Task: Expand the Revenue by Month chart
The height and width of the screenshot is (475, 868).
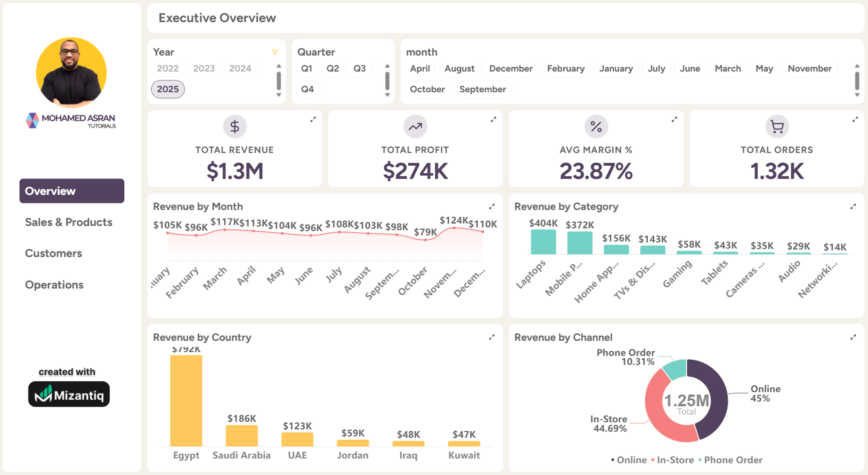Action: click(492, 207)
